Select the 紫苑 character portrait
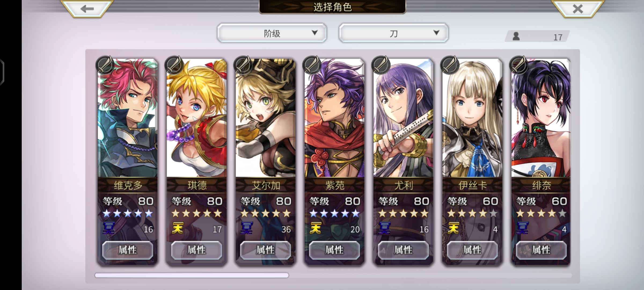 tap(335, 118)
